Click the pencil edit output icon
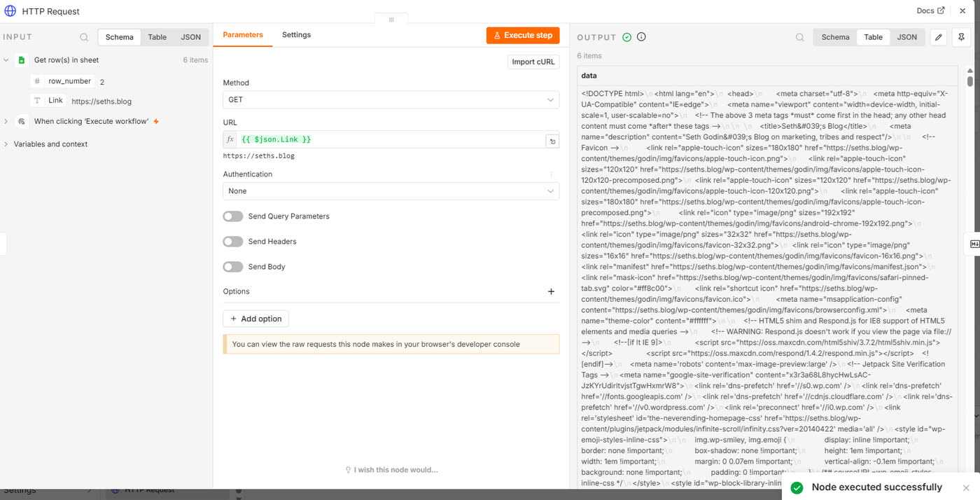This screenshot has width=980, height=500. click(x=939, y=37)
